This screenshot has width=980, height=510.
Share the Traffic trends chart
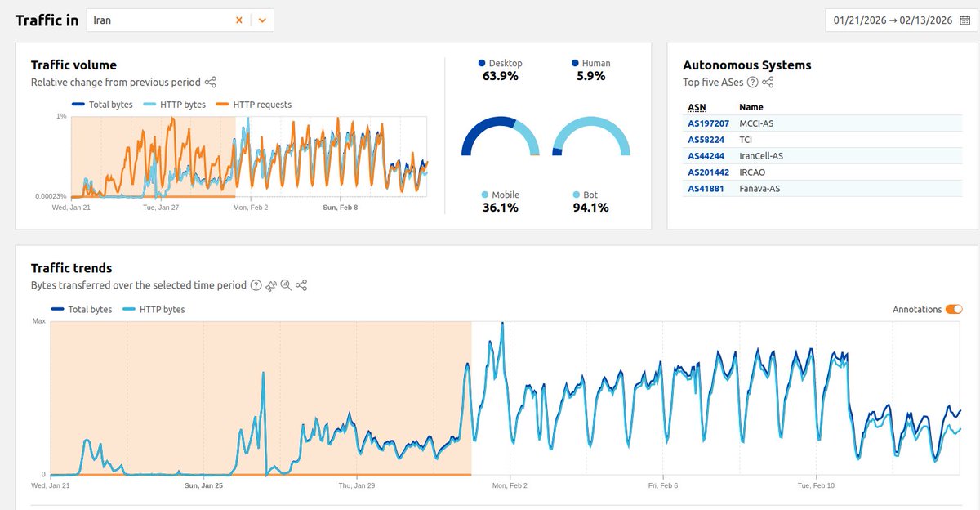pyautogui.click(x=301, y=285)
